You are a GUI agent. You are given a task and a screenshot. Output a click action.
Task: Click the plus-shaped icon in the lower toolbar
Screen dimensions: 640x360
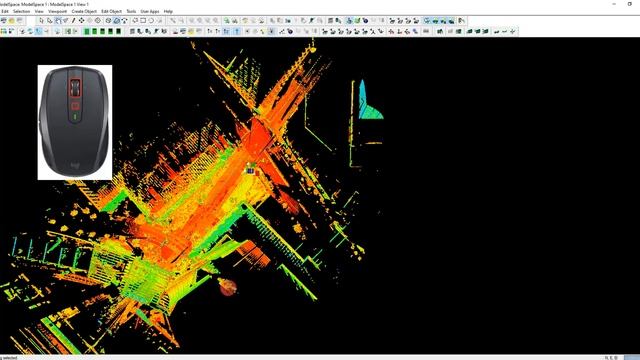tap(513, 31)
